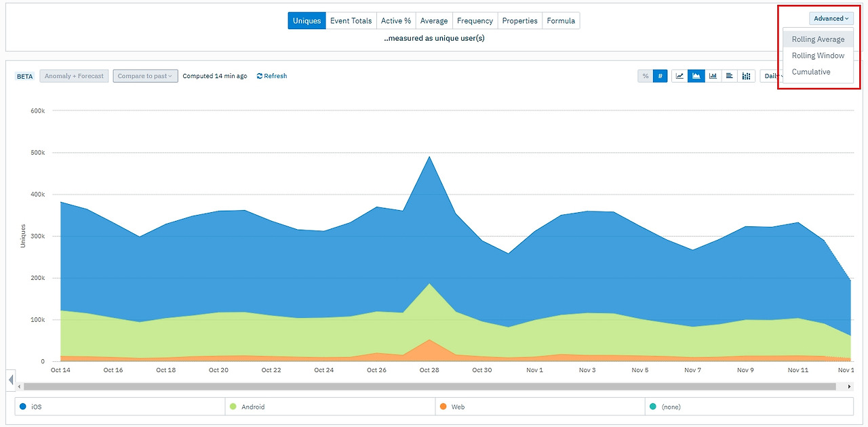Switch to the Event Totals tab
Screen dimensions: 868x427
point(351,21)
